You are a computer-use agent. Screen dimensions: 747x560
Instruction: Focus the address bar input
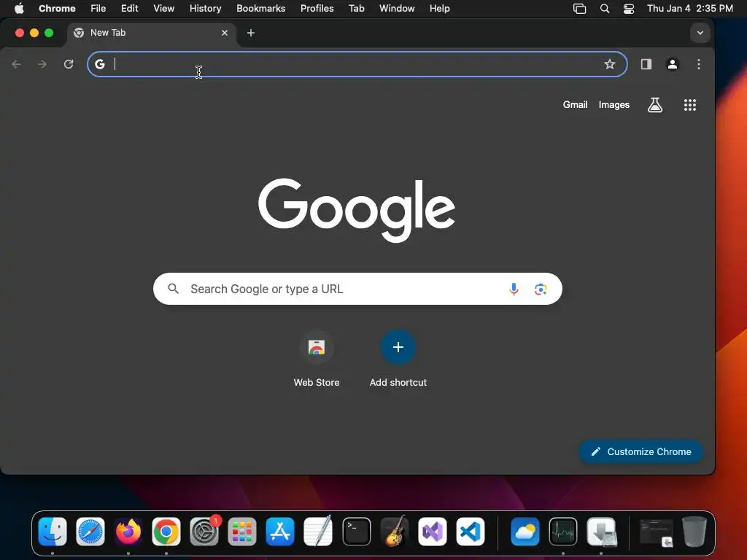click(357, 64)
